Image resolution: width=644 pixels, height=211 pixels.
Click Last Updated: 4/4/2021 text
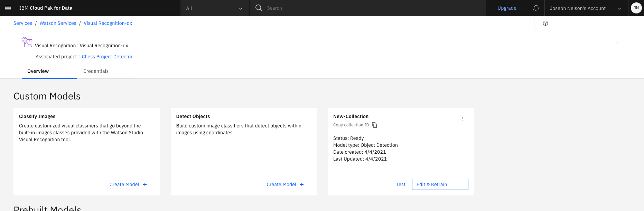tap(360, 159)
